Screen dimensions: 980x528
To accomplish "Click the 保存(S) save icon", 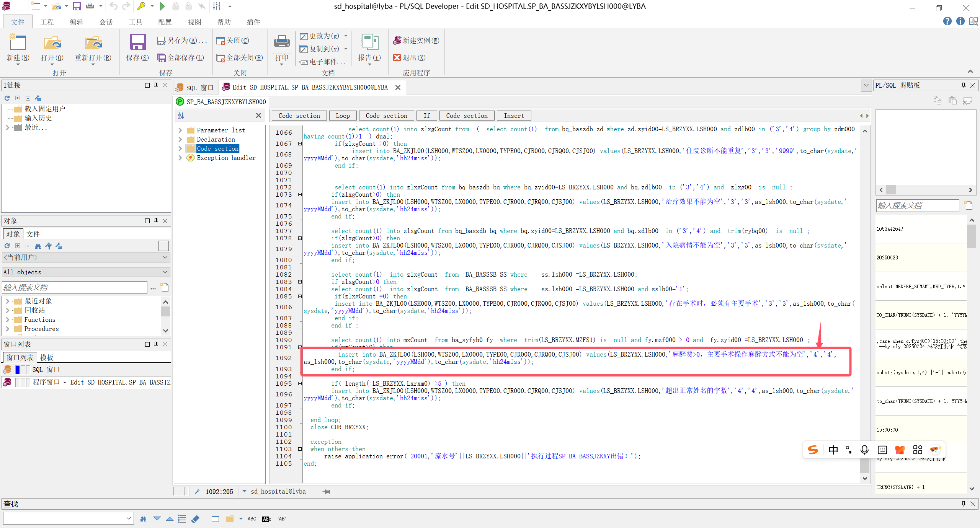I will (137, 43).
